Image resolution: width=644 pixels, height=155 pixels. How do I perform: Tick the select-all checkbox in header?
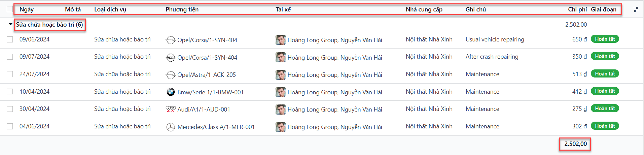[x=10, y=9]
